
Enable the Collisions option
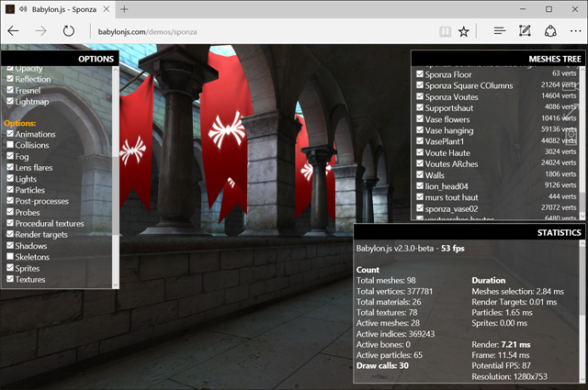(x=10, y=145)
